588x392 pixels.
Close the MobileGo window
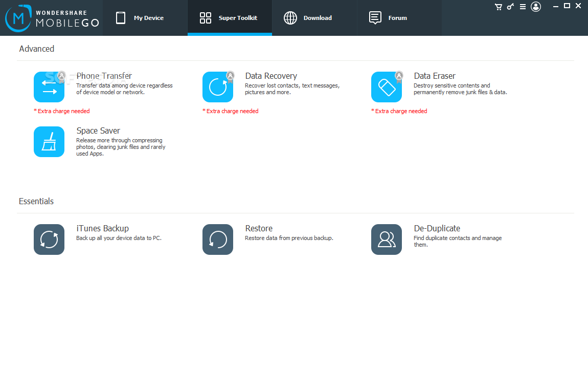[x=578, y=6]
